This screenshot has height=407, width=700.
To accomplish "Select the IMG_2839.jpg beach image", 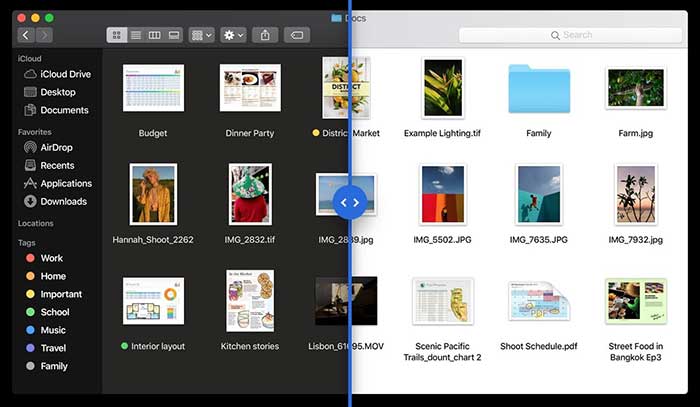I will click(x=346, y=194).
